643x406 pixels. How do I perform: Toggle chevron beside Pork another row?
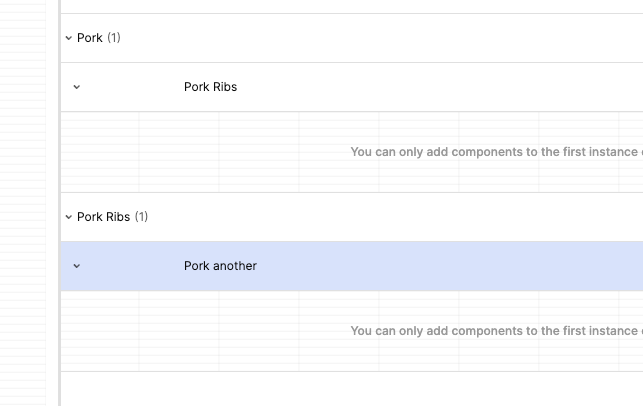click(x=77, y=266)
